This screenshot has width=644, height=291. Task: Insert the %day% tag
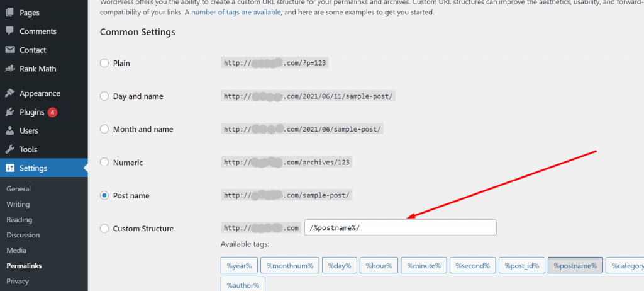coord(339,265)
